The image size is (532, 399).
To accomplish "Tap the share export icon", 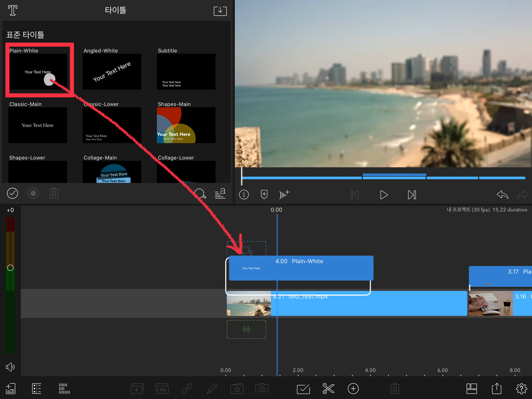I will [496, 389].
